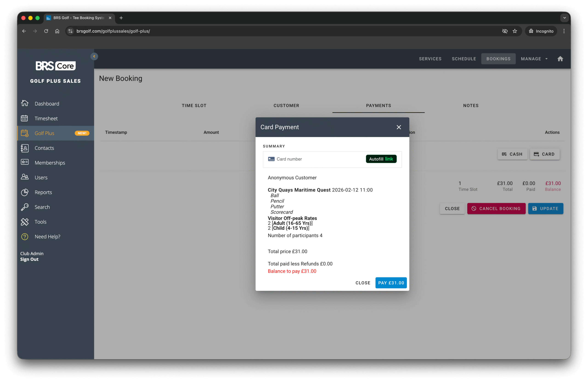Cancel the booking

(x=496, y=209)
